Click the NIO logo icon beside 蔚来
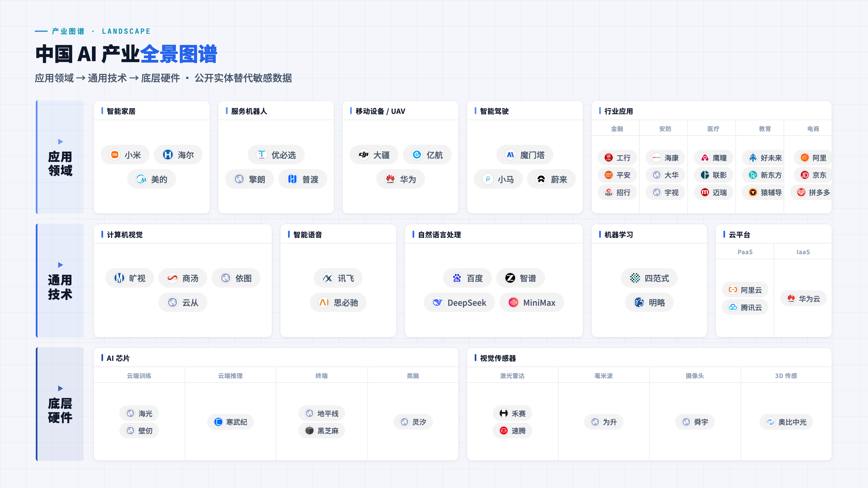 pyautogui.click(x=541, y=179)
